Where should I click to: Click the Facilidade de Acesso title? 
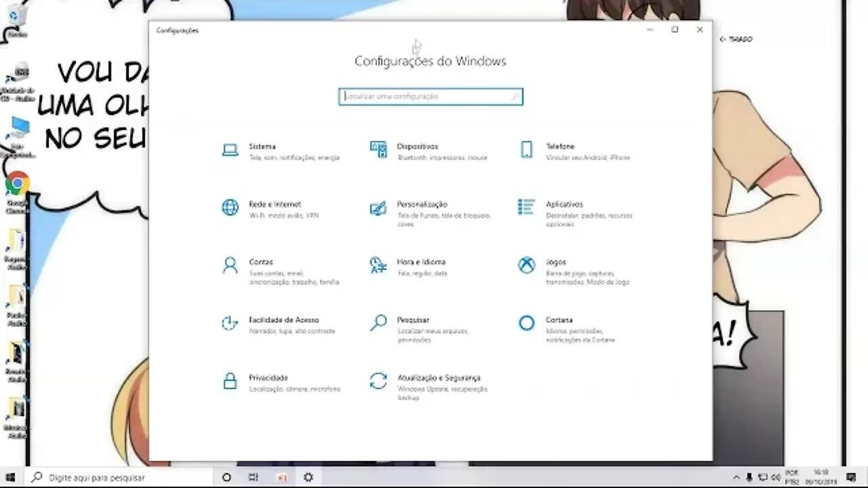(x=284, y=319)
